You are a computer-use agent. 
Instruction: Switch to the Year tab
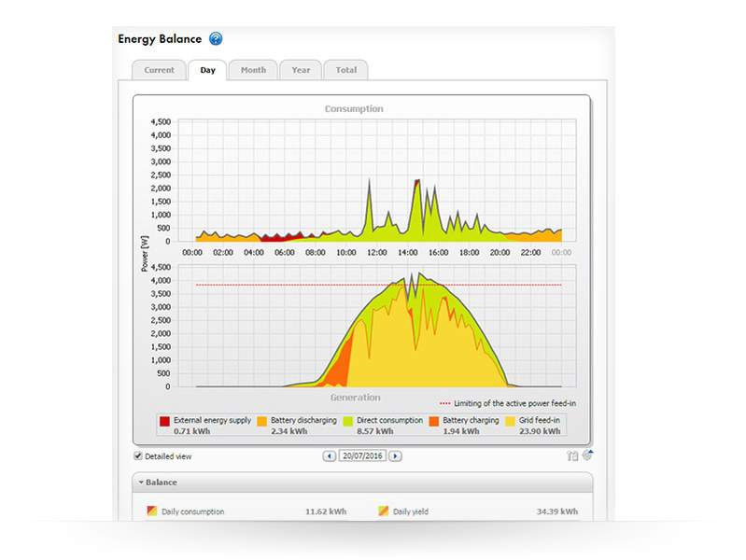point(301,70)
